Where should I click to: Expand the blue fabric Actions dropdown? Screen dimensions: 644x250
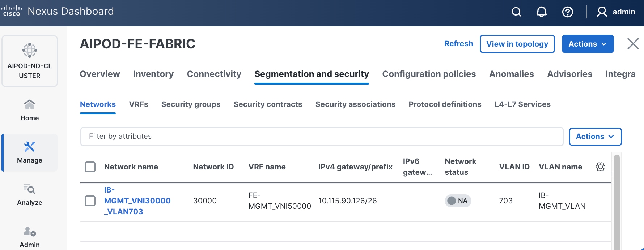click(587, 44)
